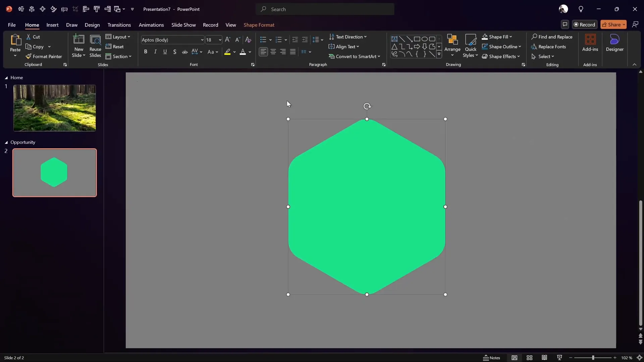The image size is (644, 362).
Task: Center the text alignment
Action: (273, 52)
